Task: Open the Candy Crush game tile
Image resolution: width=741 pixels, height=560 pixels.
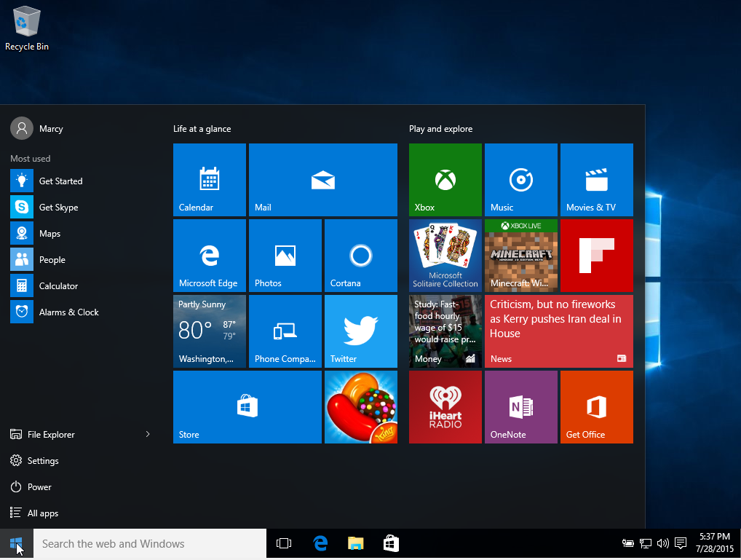Action: point(360,406)
